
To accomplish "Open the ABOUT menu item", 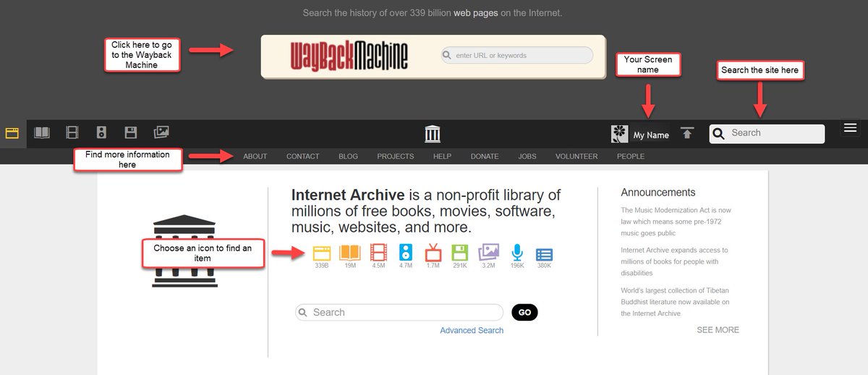I will [255, 156].
